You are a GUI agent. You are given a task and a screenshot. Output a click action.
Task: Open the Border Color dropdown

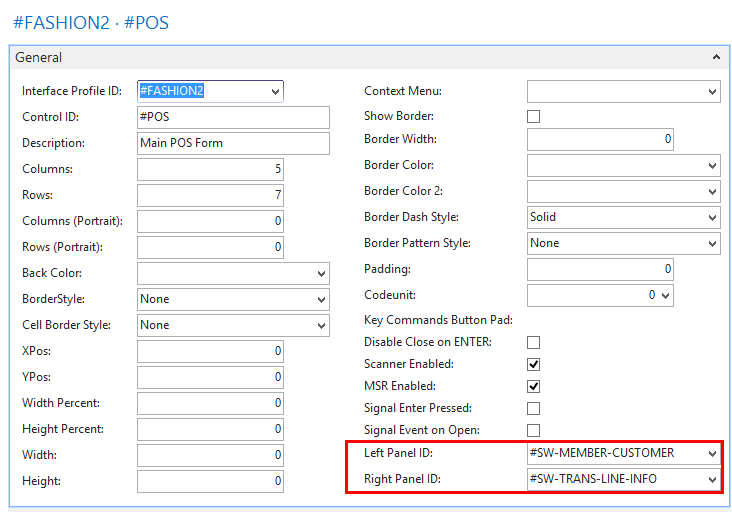pos(712,166)
